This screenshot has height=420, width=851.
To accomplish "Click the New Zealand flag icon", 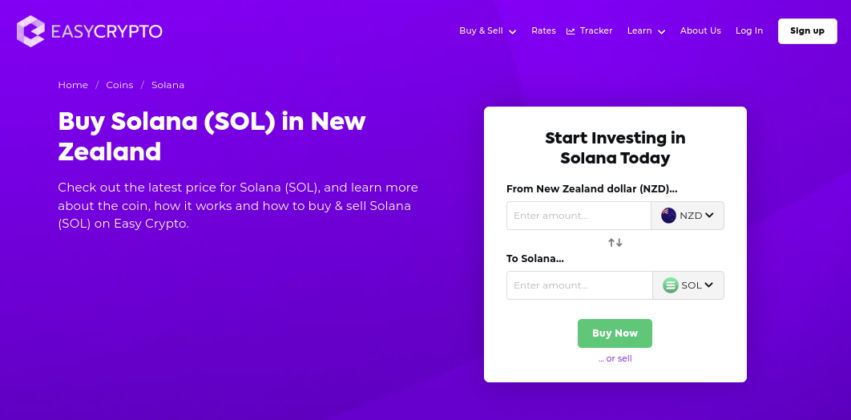I will [668, 215].
